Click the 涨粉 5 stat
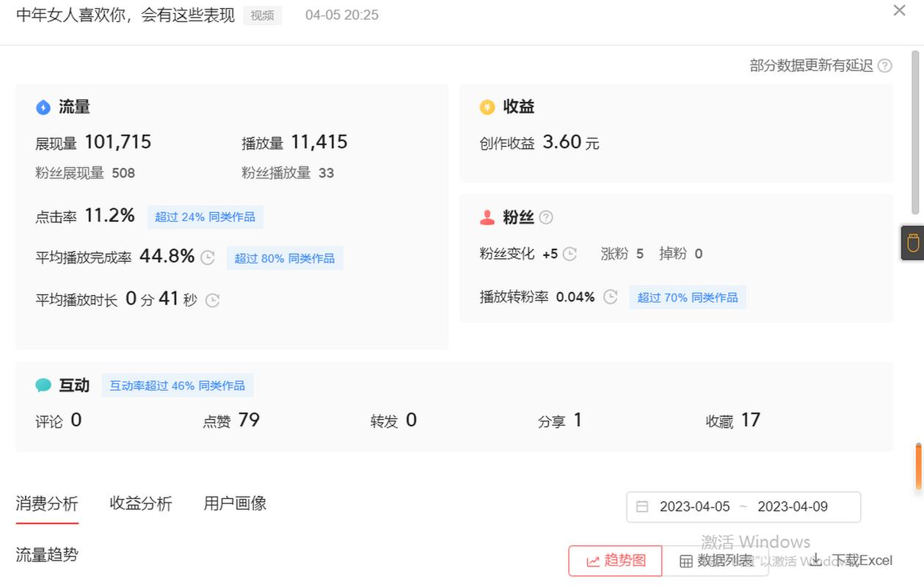 pos(622,254)
